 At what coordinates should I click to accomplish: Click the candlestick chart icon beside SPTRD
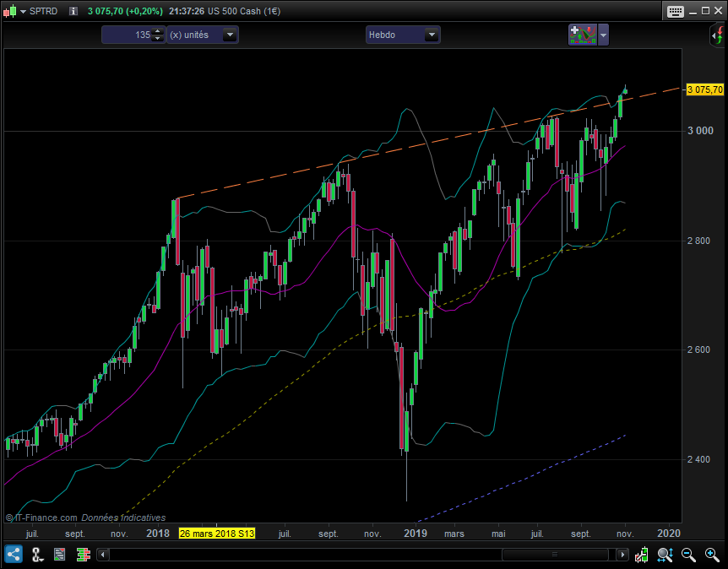pyautogui.click(x=10, y=11)
